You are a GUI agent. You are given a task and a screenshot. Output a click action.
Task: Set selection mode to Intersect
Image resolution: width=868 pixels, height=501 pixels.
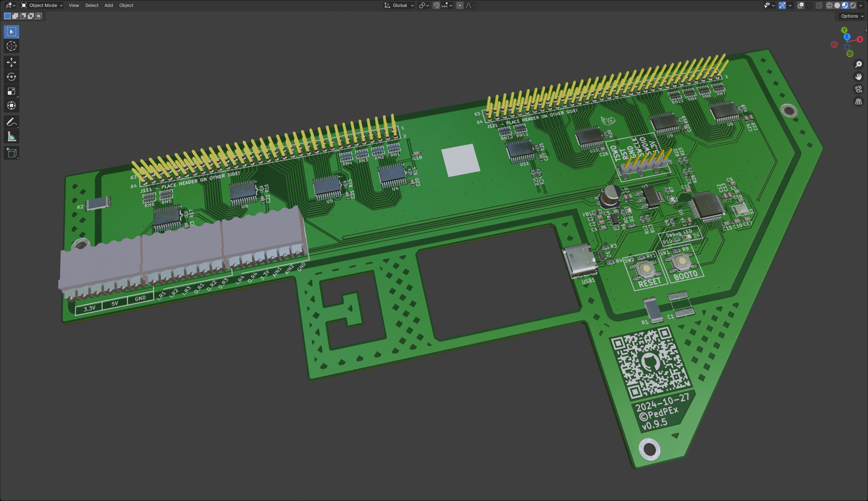(x=39, y=16)
